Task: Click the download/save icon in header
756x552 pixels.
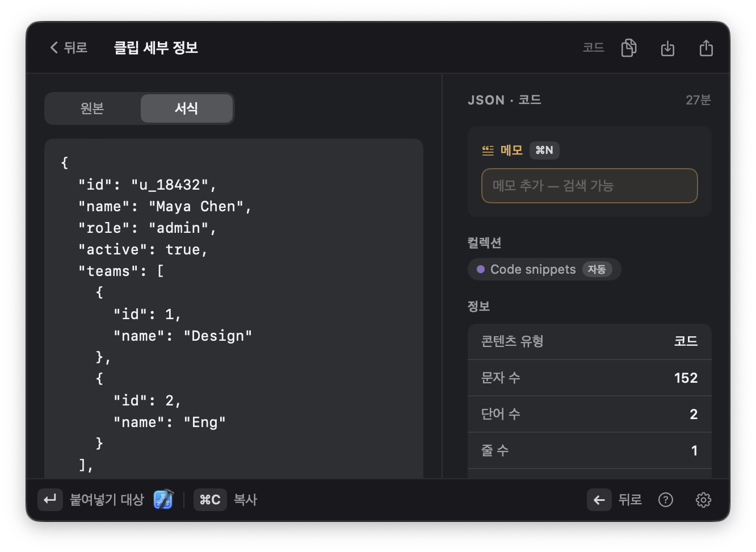Action: pyautogui.click(x=667, y=48)
